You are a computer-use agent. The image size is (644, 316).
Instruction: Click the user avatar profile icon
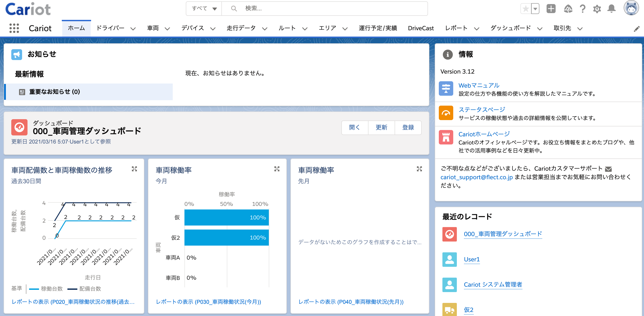(631, 8)
